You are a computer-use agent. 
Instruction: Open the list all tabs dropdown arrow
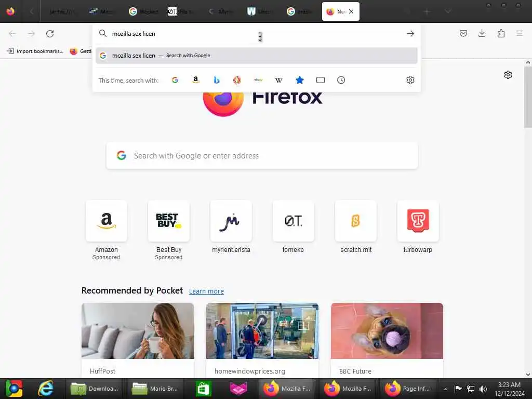(x=448, y=11)
